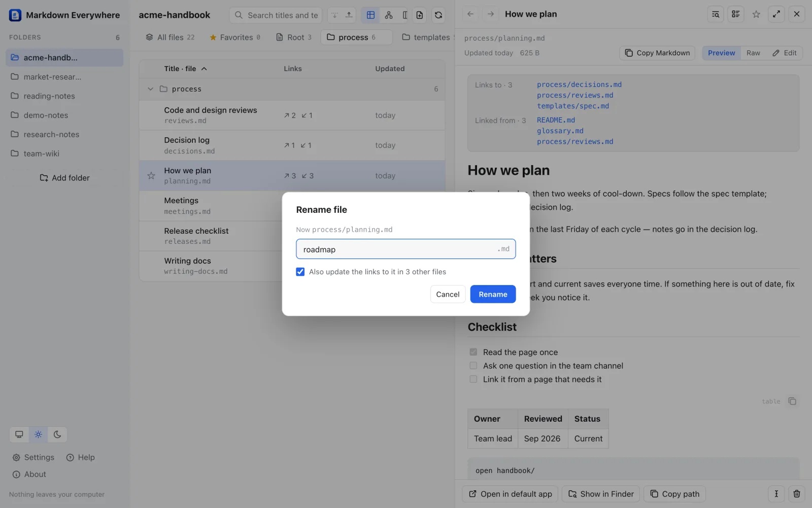This screenshot has width=812, height=508.
Task: Star the 'How we plan' document in header
Action: tap(756, 14)
